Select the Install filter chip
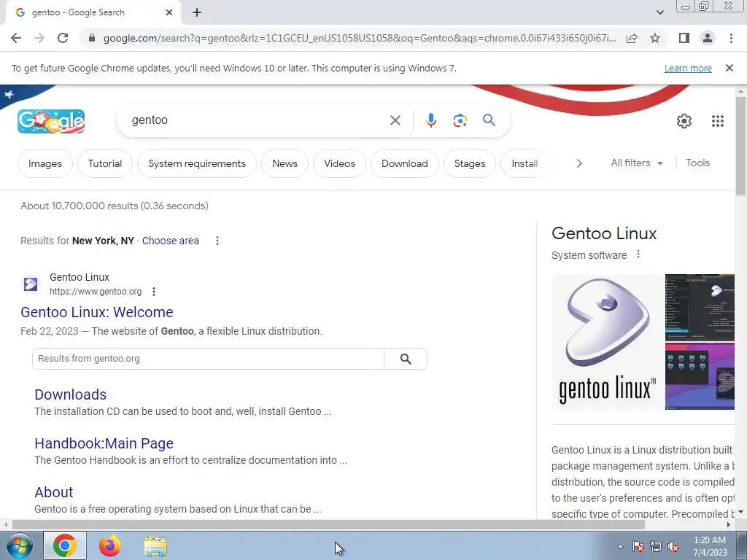This screenshot has height=560, width=747. (524, 163)
